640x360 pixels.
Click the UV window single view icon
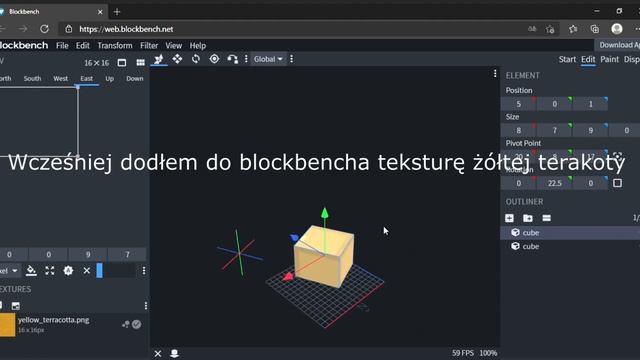(x=122, y=62)
